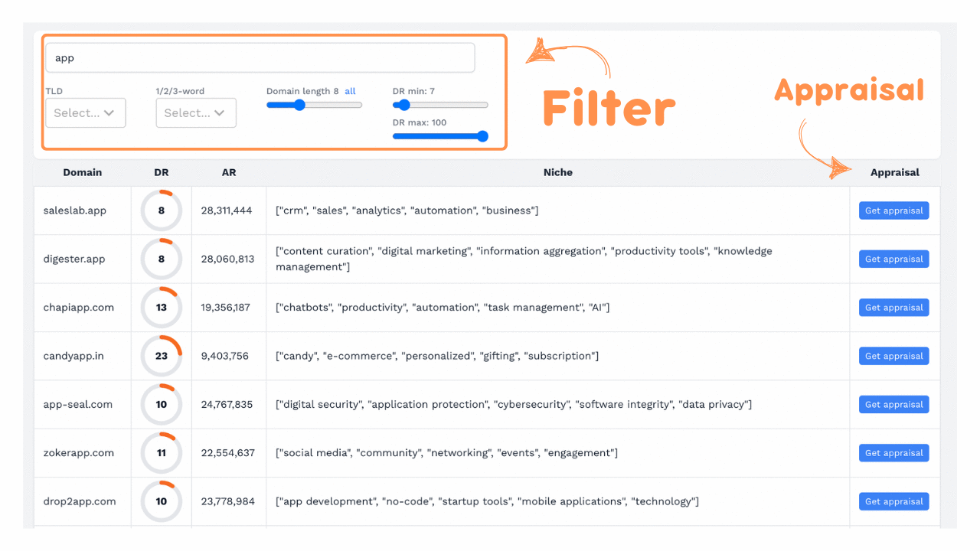Click the "all" link next to Domain length
This screenshot has height=551, width=980.
(x=350, y=91)
